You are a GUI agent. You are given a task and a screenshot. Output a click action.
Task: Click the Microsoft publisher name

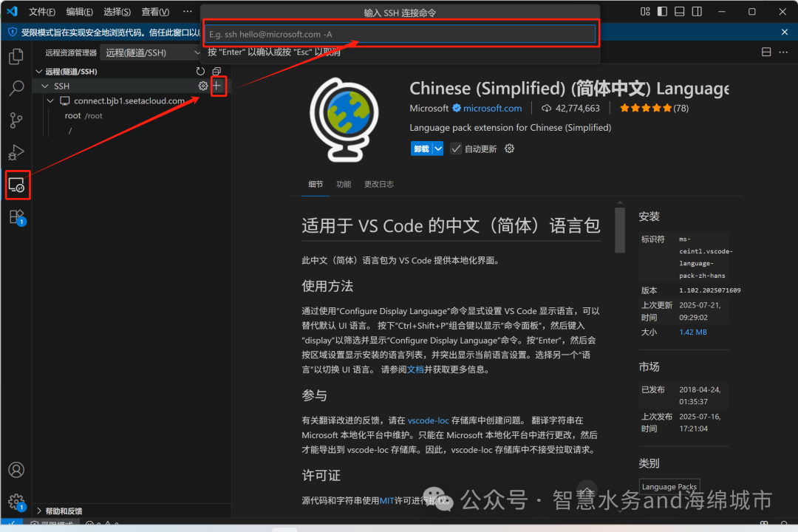click(x=429, y=108)
